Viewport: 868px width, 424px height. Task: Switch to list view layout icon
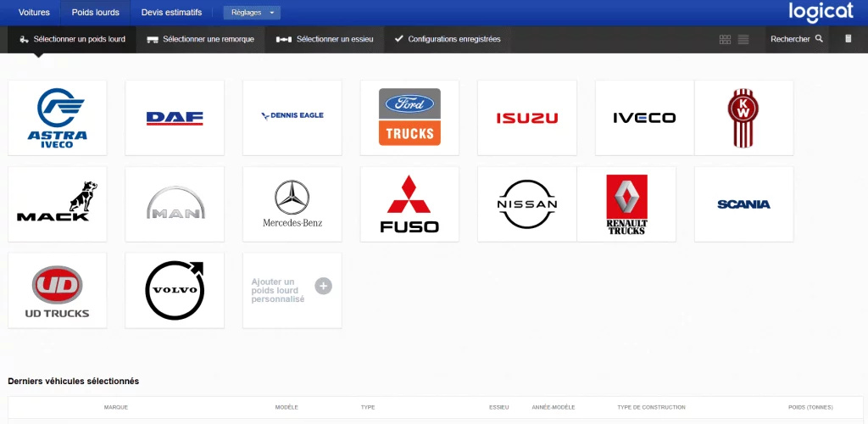743,39
